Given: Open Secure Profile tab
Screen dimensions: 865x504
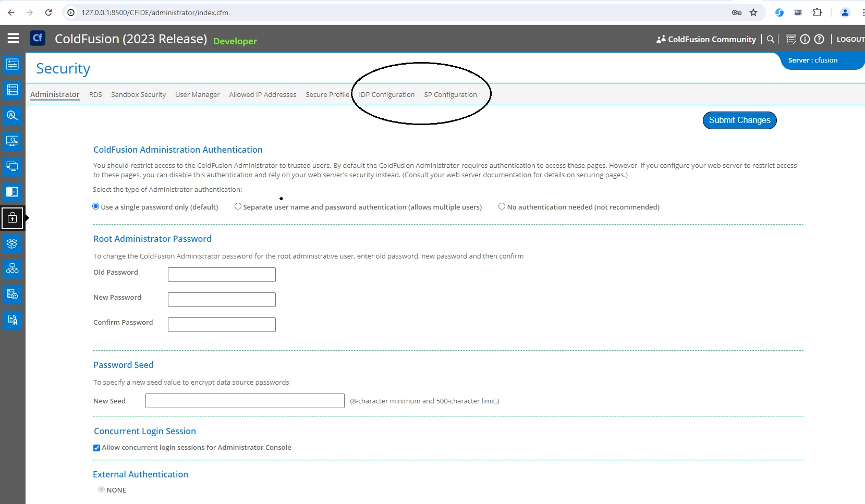Looking at the screenshot, I should click(x=327, y=95).
